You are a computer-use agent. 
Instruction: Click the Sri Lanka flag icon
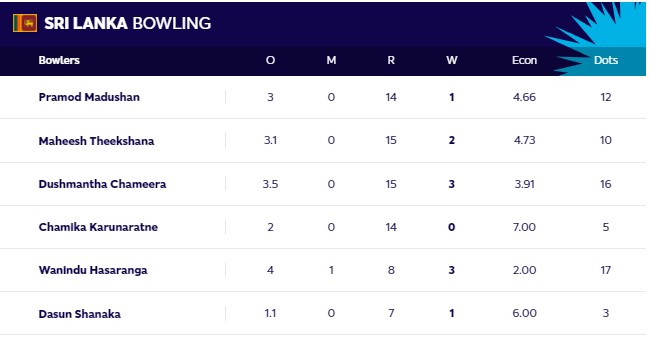point(25,23)
